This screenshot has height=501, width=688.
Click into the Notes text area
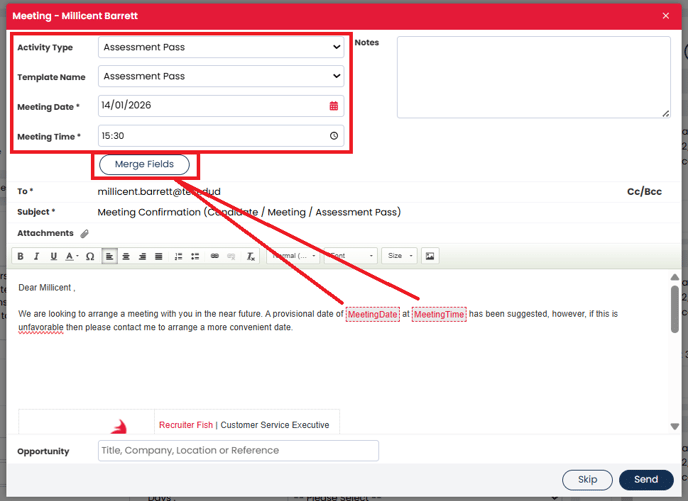[534, 77]
